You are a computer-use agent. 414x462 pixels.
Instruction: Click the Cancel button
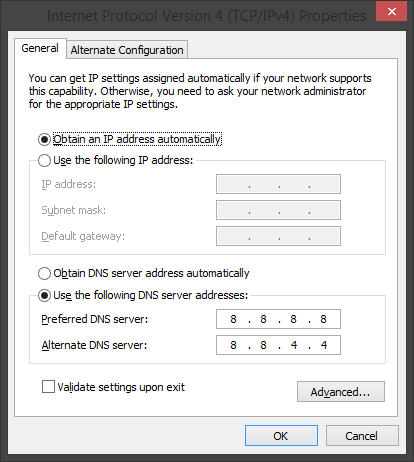pos(362,436)
